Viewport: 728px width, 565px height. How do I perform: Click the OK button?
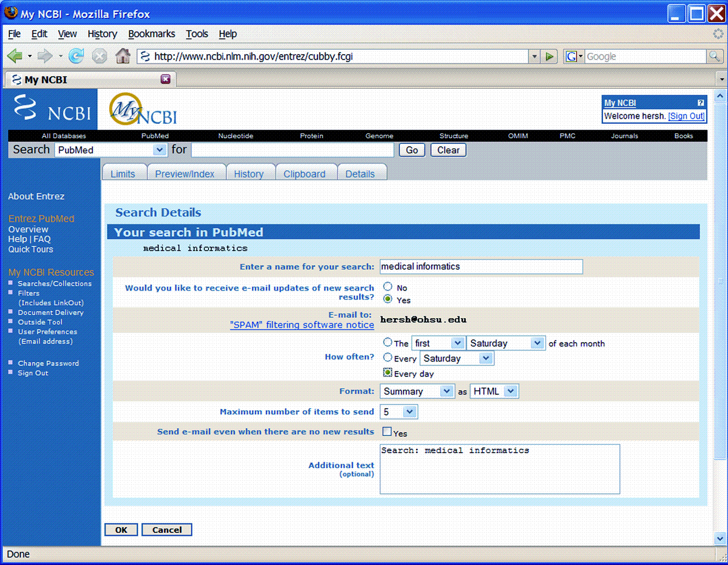coord(121,529)
